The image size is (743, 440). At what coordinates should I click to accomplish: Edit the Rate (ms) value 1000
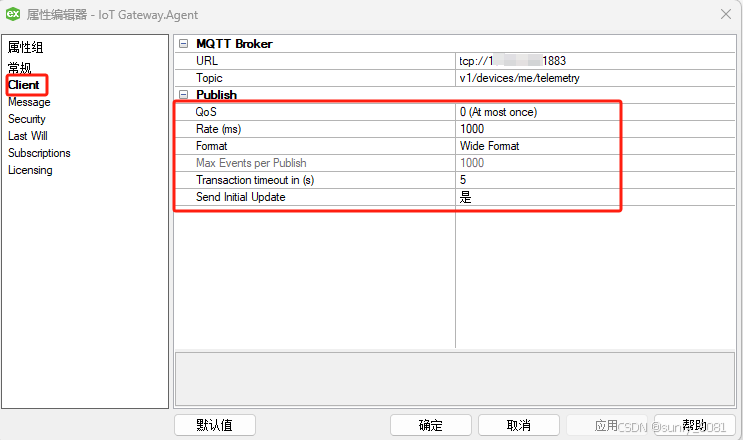(595, 129)
